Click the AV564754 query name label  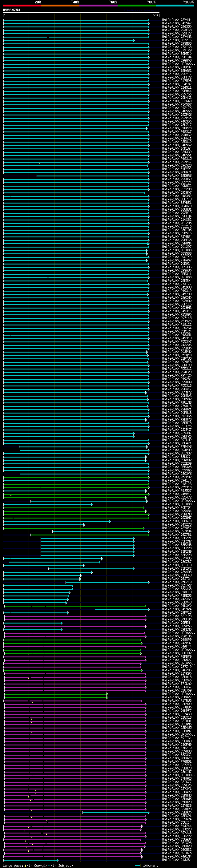click(11, 10)
